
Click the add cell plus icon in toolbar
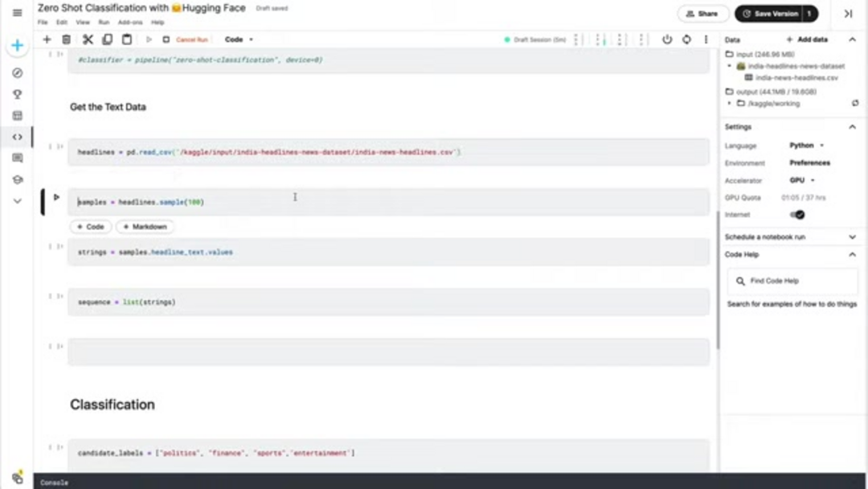pyautogui.click(x=47, y=39)
